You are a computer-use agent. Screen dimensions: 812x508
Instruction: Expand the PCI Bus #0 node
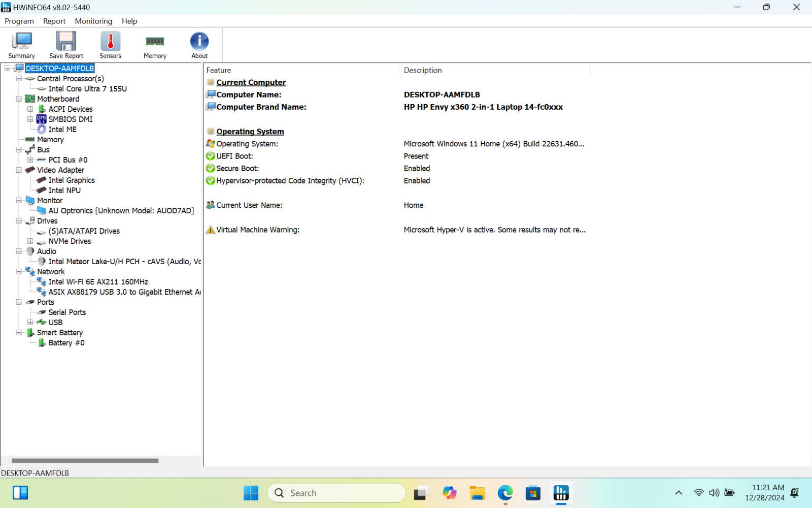pos(30,160)
